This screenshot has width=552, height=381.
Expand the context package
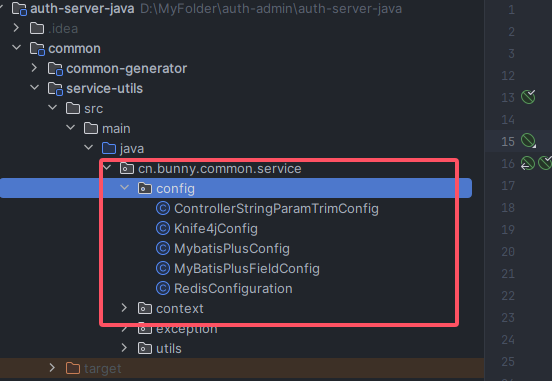pos(124,308)
